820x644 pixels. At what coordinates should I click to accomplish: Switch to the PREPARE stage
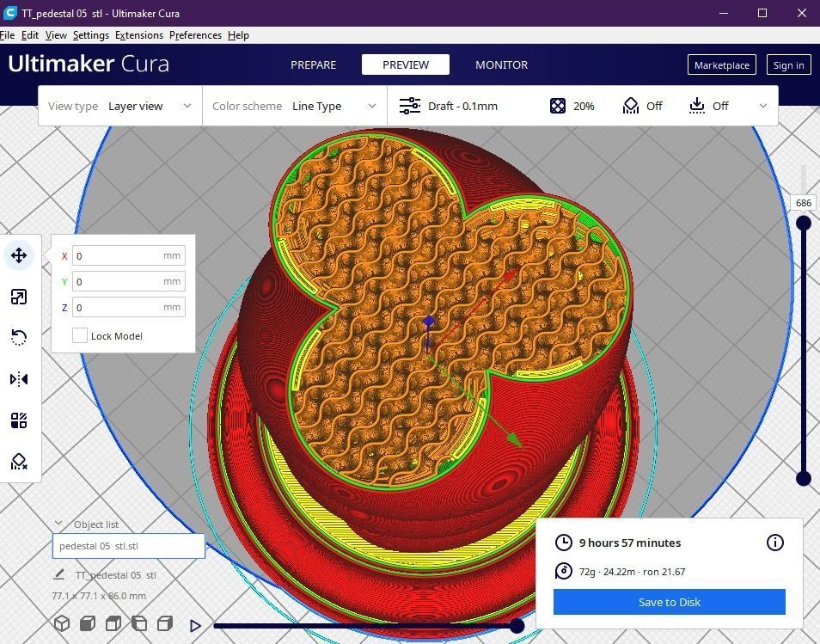tap(313, 64)
